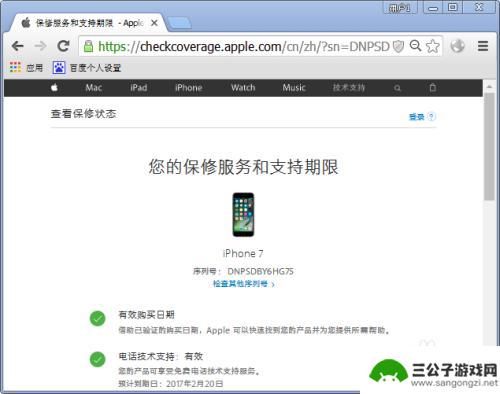Image resolution: width=500 pixels, height=394 pixels.
Task: Click the green padlock security icon
Action: [88, 46]
